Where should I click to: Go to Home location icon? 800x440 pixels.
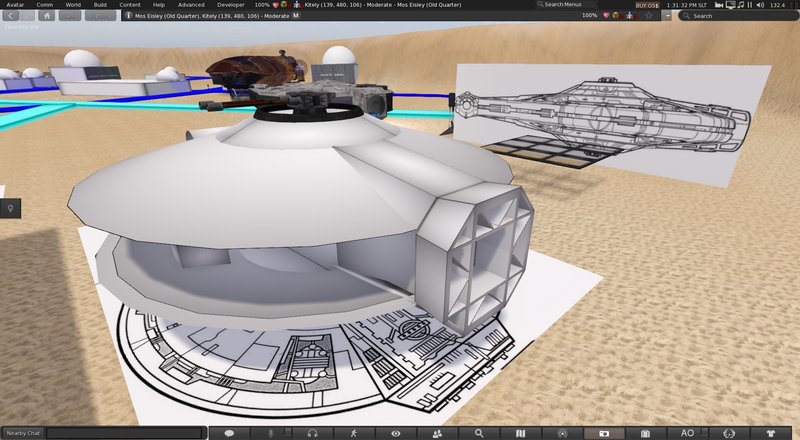tap(46, 16)
